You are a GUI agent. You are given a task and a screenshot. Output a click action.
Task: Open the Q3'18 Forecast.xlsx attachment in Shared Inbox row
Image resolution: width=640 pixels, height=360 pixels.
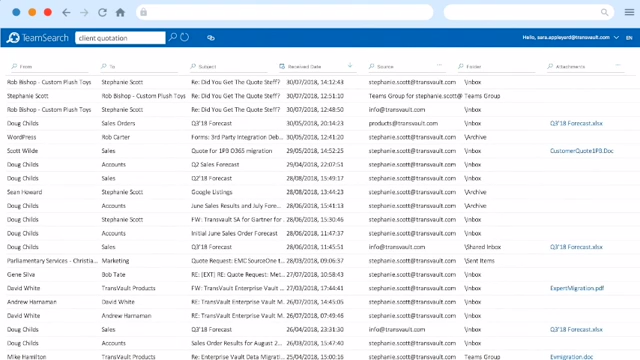(576, 247)
